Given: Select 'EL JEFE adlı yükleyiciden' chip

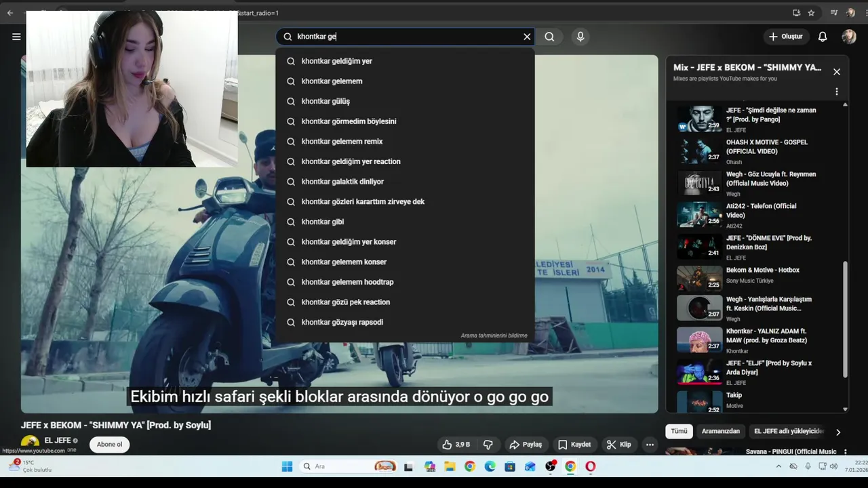Looking at the screenshot, I should (x=789, y=431).
